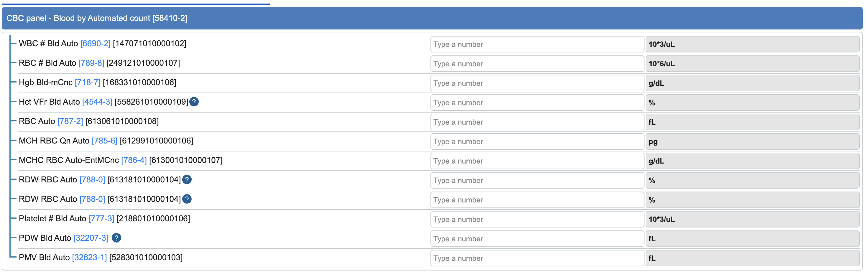The image size is (868, 277).
Task: Click the 32623-1 PMV code link
Action: [x=89, y=258]
